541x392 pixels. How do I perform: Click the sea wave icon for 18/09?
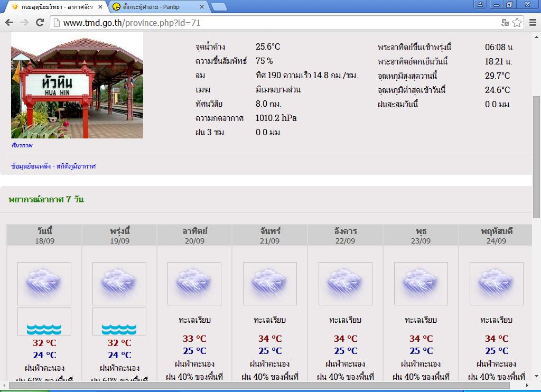point(44,322)
